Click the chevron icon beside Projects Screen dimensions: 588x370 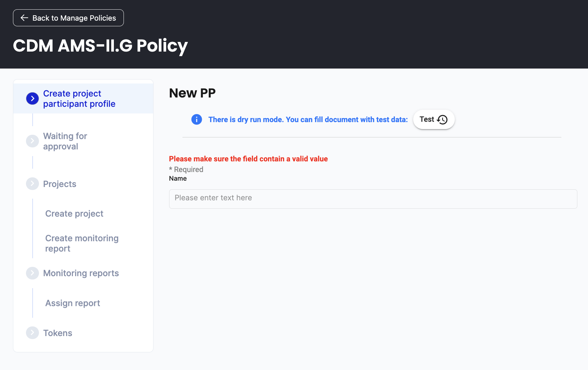tap(32, 184)
